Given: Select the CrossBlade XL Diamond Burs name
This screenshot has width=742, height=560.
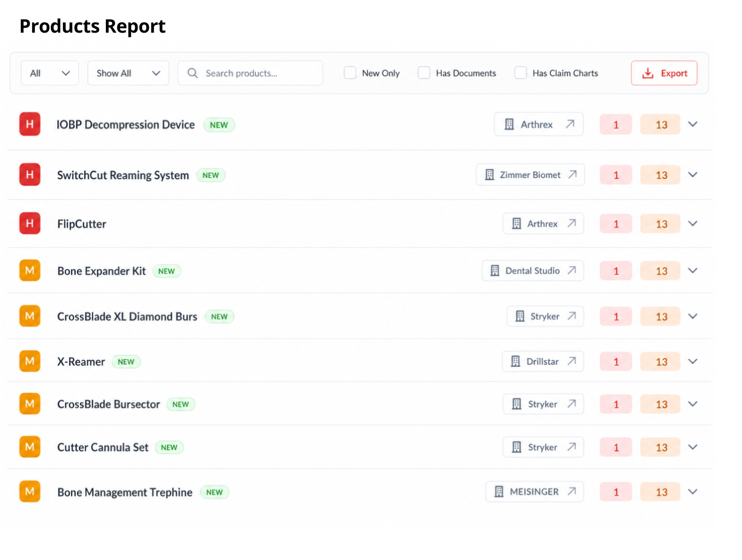Looking at the screenshot, I should [127, 316].
